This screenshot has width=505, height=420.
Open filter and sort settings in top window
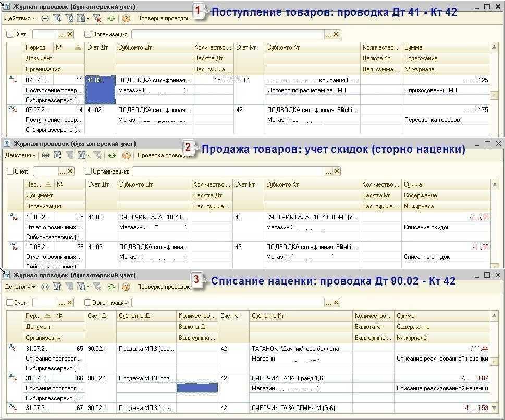[57, 18]
